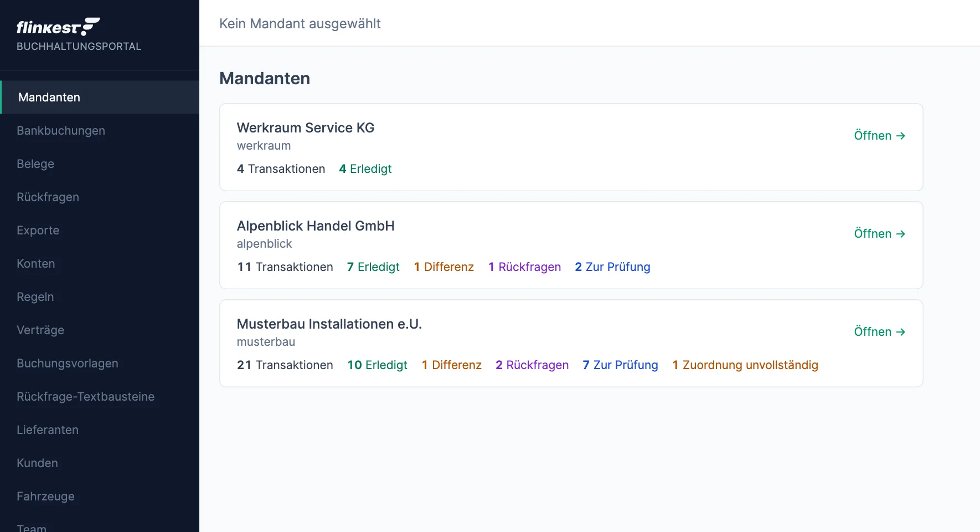Click '10 Erledigt' in Musterbau card
Image resolution: width=980 pixels, height=532 pixels.
point(377,365)
